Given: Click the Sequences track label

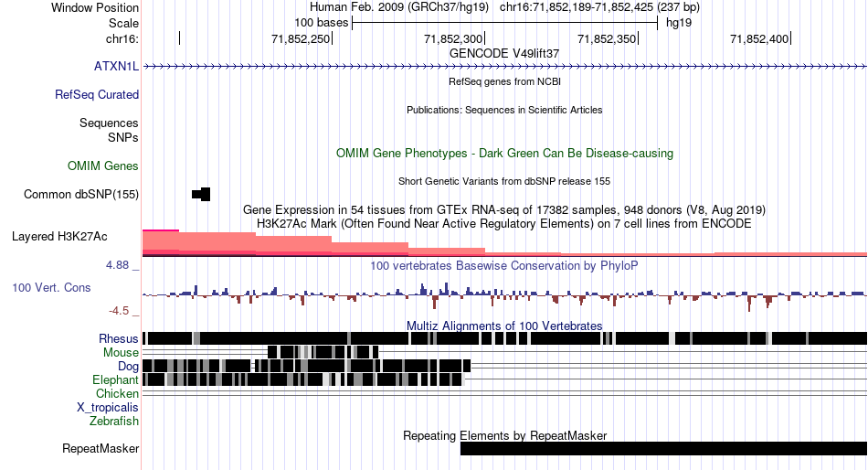Looking at the screenshot, I should pyautogui.click(x=109, y=123).
